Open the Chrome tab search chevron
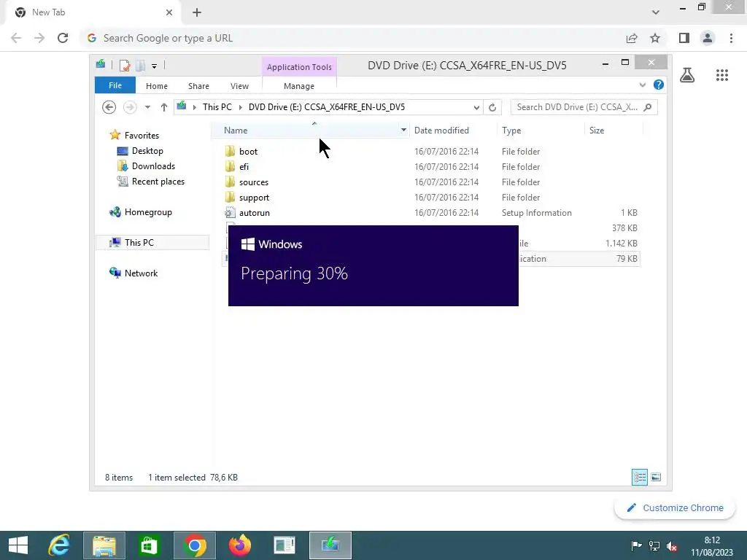The width and height of the screenshot is (747, 560). click(x=656, y=12)
